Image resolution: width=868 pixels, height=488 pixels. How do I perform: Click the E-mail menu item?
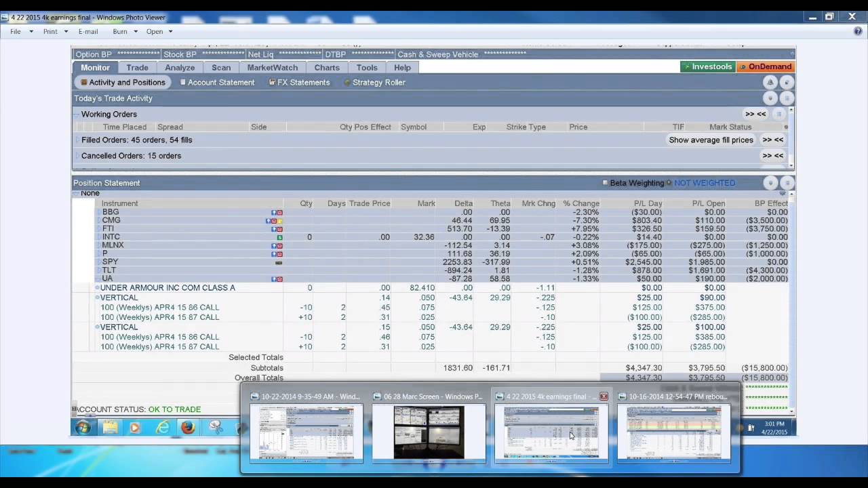(x=88, y=31)
